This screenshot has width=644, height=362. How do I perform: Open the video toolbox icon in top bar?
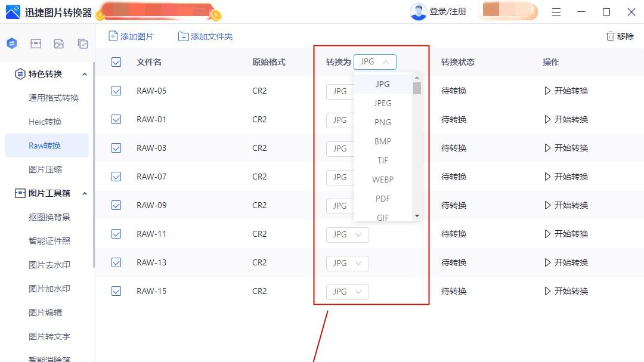click(x=35, y=43)
